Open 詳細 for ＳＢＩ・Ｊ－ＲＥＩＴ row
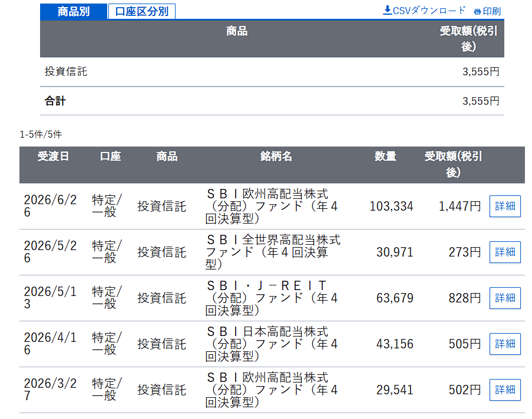The width and height of the screenshot is (532, 419). (x=505, y=298)
